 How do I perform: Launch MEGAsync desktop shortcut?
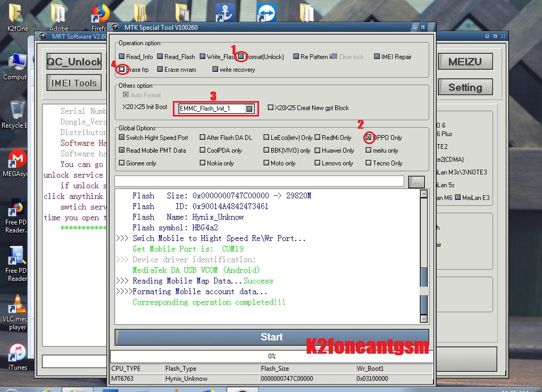[x=16, y=163]
